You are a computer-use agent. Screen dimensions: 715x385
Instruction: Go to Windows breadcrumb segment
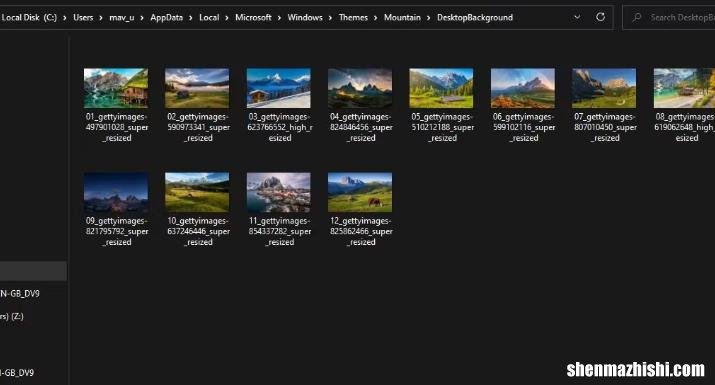(x=305, y=17)
